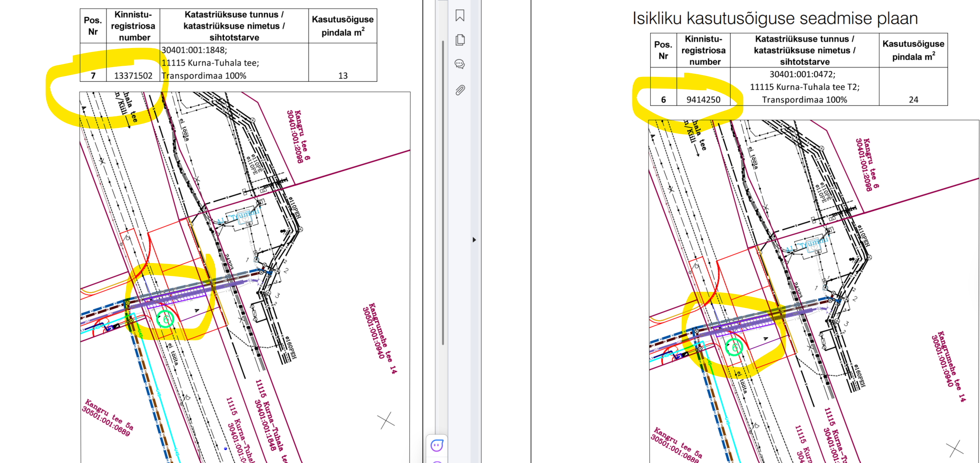Image resolution: width=980 pixels, height=463 pixels.
Task: Click area value 24 in right table
Action: pos(913,100)
